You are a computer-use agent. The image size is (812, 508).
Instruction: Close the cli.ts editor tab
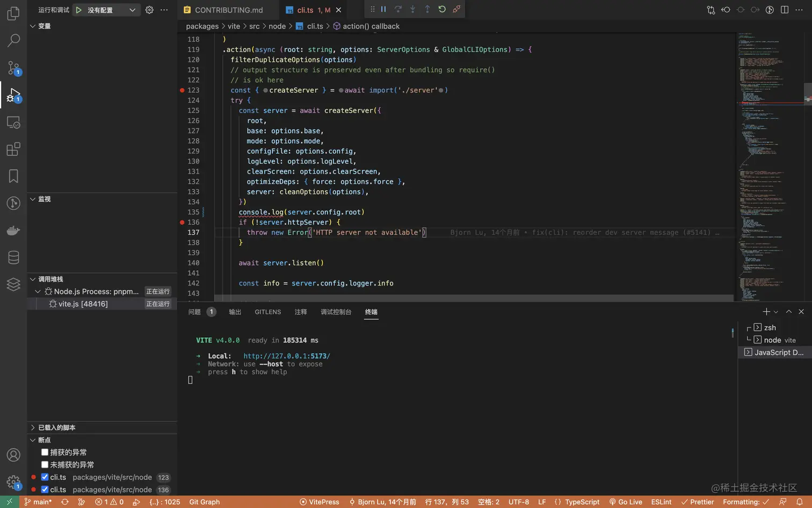pyautogui.click(x=338, y=10)
